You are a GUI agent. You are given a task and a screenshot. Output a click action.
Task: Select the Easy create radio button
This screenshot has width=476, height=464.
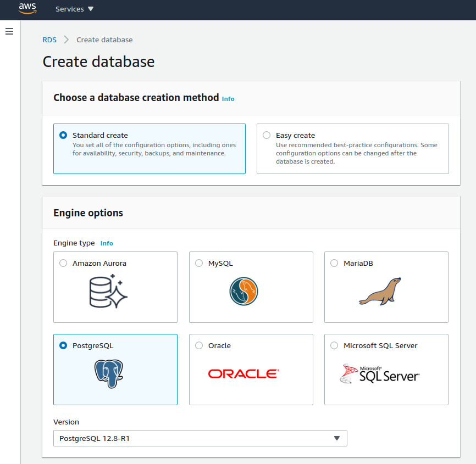(267, 135)
